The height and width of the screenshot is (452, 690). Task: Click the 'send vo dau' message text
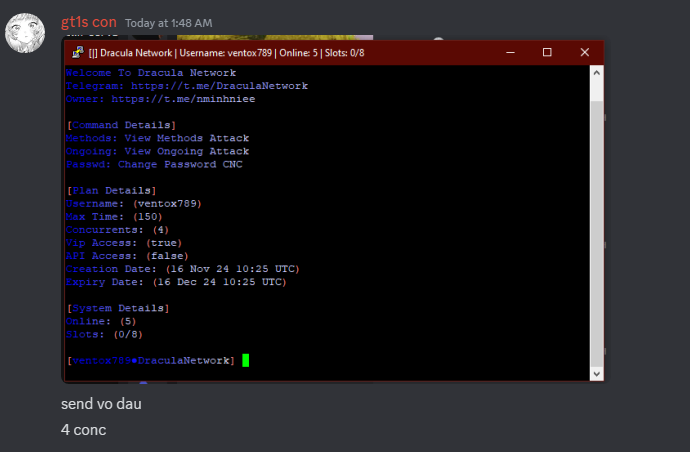coord(99,404)
